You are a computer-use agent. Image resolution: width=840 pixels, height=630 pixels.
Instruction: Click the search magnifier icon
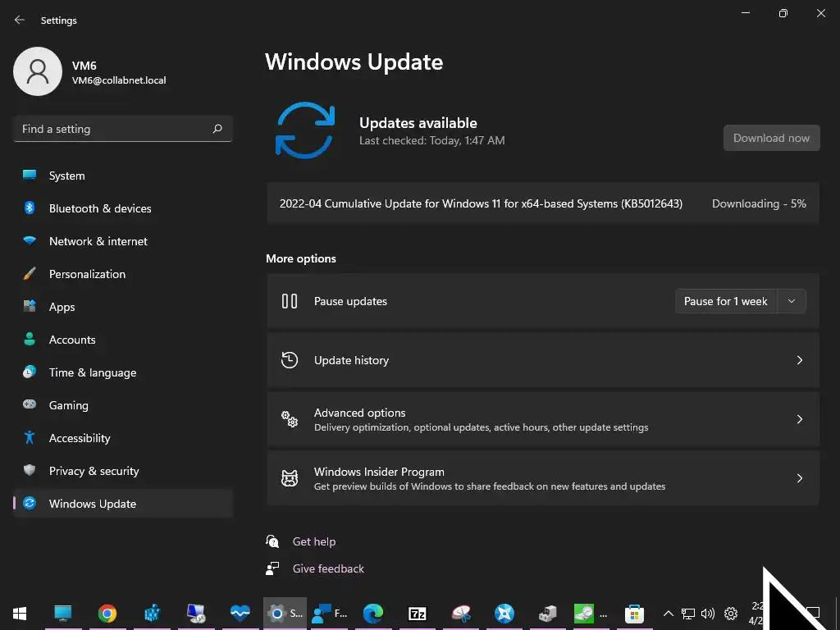point(217,129)
